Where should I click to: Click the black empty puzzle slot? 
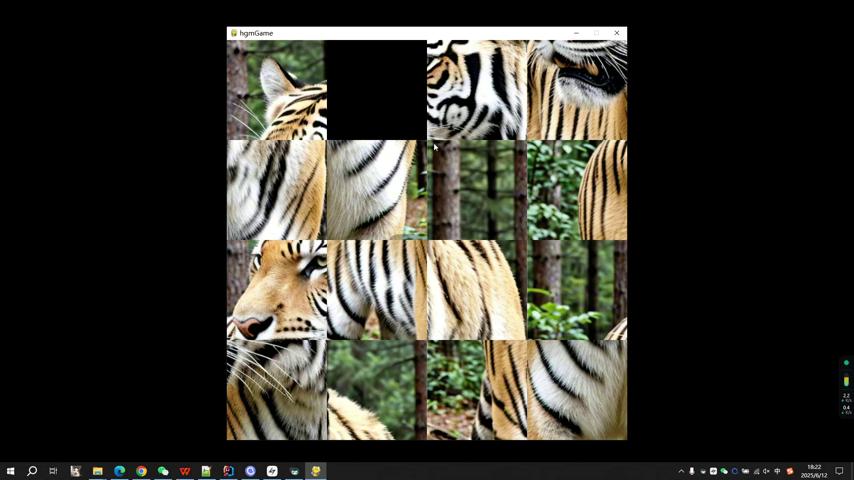coord(377,90)
